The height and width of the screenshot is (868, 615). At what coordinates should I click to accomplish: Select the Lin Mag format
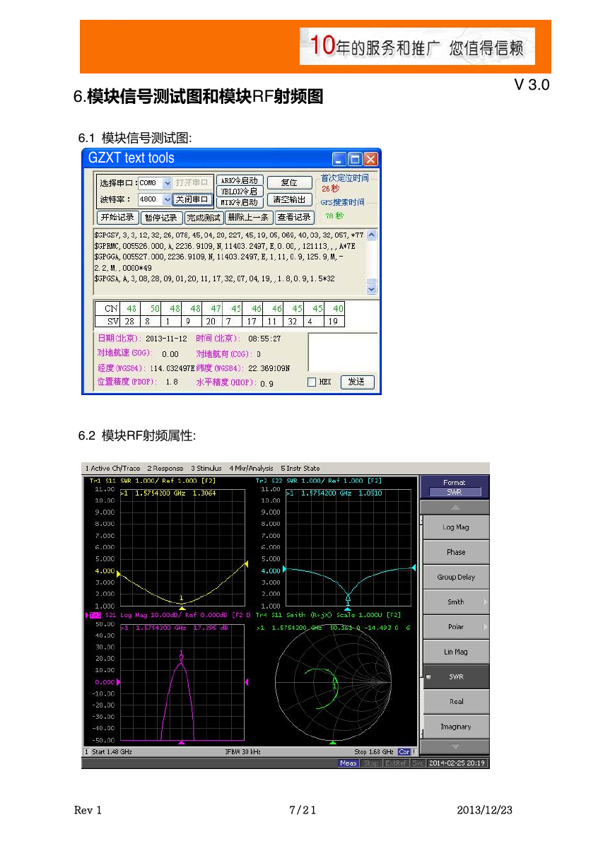coord(456,652)
